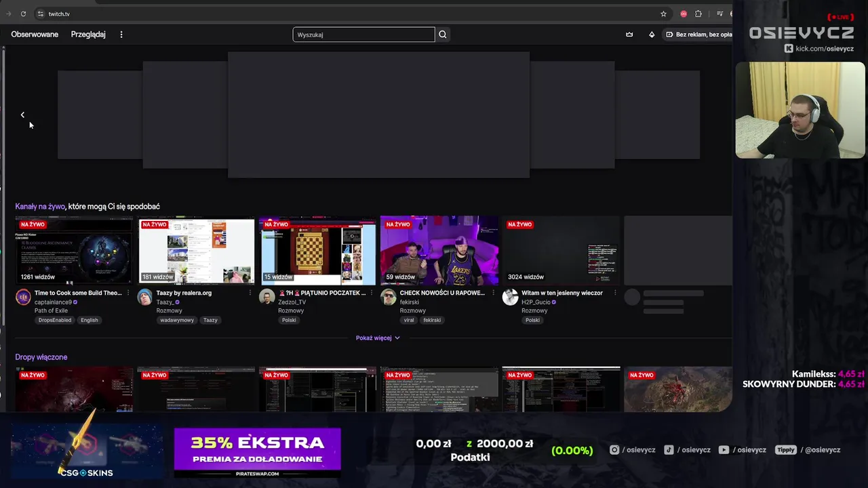This screenshot has width=868, height=488.
Task: Open options menu for H2P_Gucio stream card
Action: point(615,293)
